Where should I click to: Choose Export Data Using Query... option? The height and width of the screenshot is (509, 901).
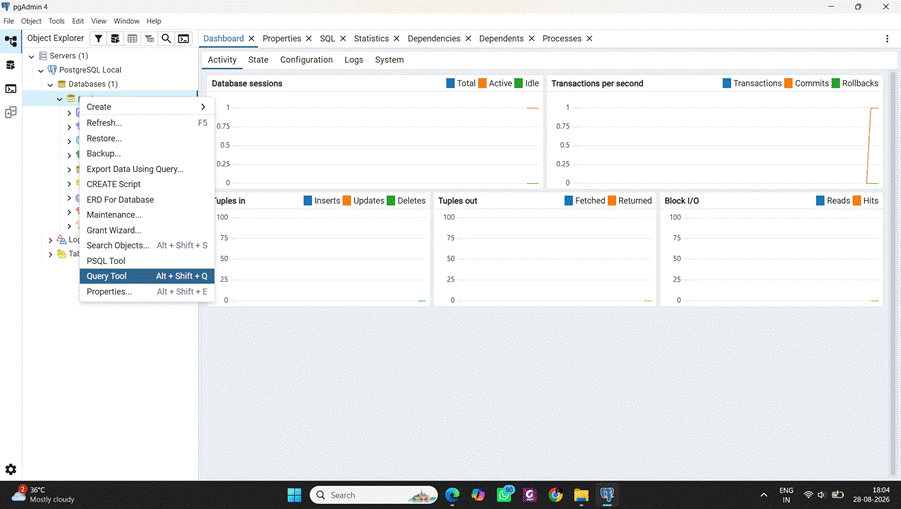coord(147,169)
